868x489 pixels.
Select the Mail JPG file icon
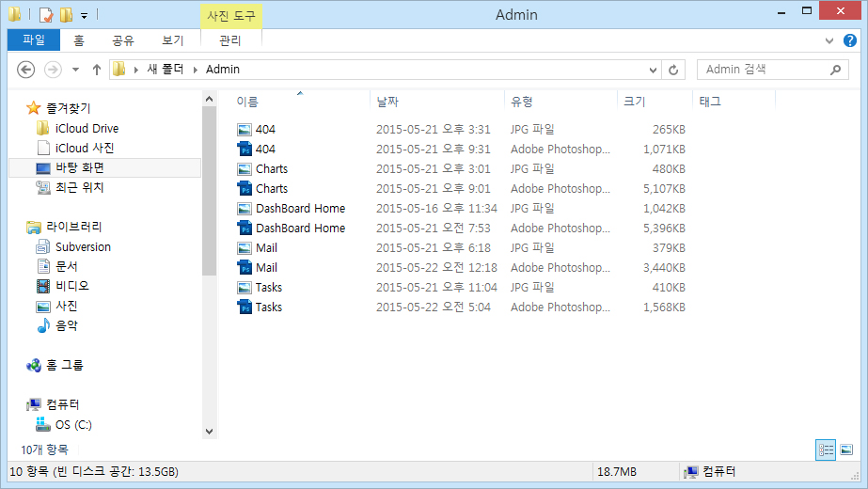pos(245,248)
